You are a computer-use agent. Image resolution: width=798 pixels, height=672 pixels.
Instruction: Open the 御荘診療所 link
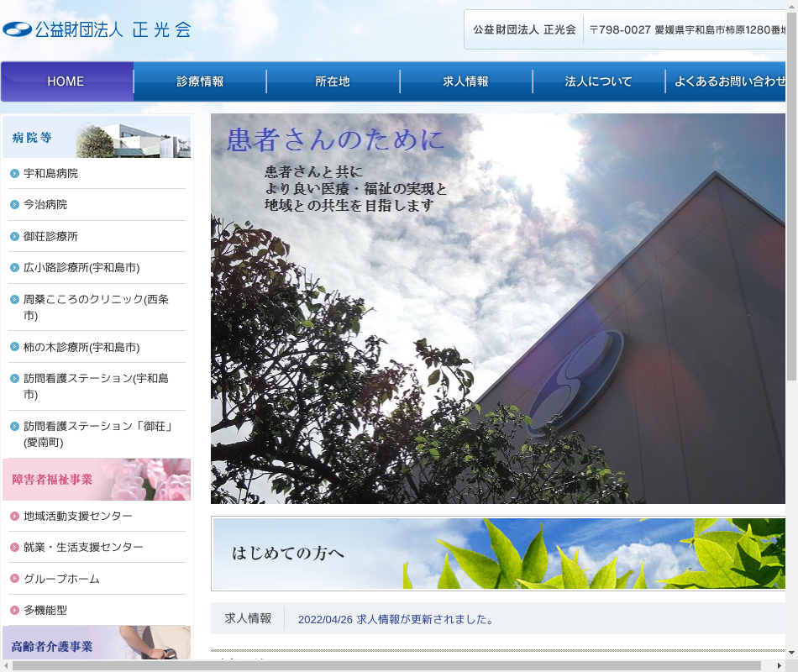click(x=50, y=237)
